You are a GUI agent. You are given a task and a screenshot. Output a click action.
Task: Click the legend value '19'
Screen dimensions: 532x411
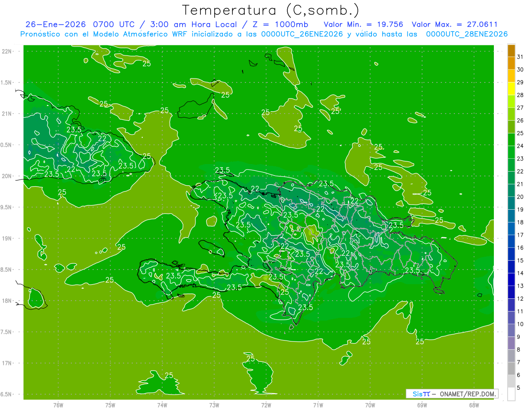(x=520, y=210)
